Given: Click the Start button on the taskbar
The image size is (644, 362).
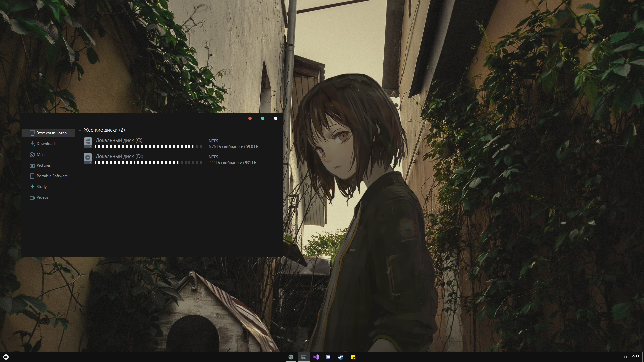Looking at the screenshot, I should coord(6,357).
